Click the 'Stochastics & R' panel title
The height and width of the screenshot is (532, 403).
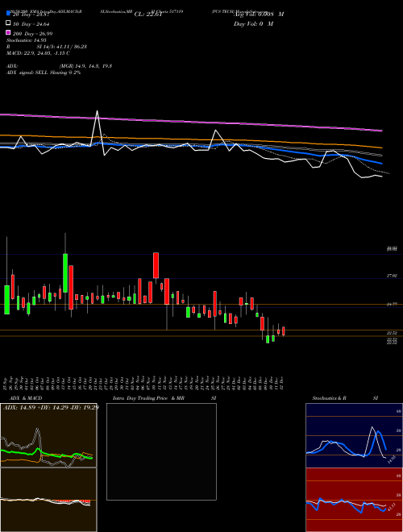329,398
